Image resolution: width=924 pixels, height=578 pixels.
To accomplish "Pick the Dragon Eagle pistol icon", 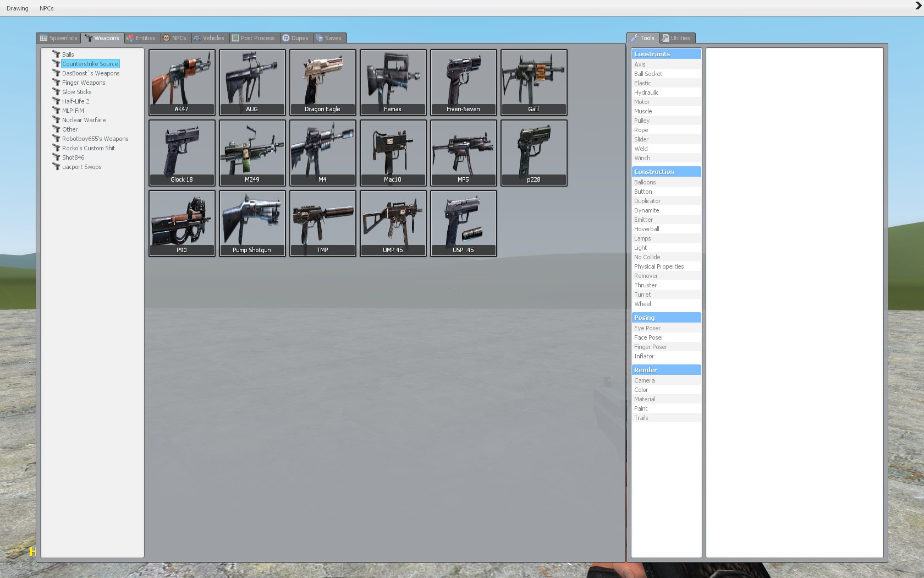I will tap(322, 82).
